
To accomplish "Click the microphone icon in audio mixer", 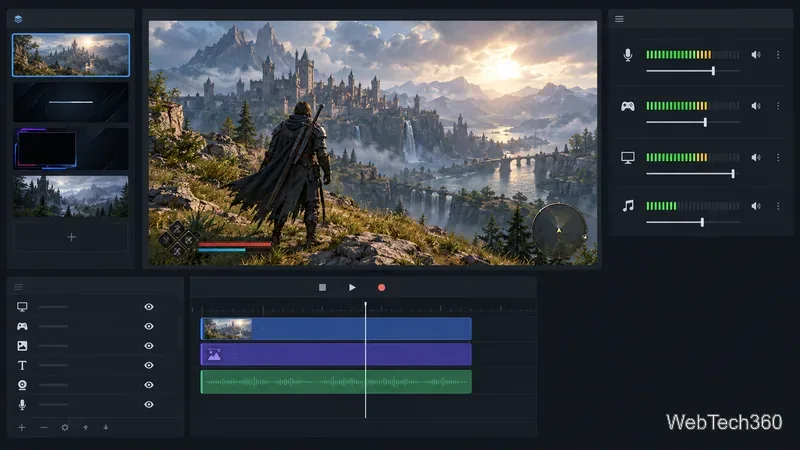I will (628, 55).
